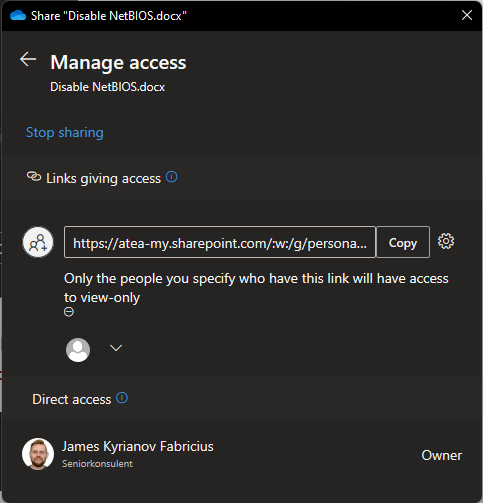Click the Direct access heading
The width and height of the screenshot is (483, 503).
(72, 399)
